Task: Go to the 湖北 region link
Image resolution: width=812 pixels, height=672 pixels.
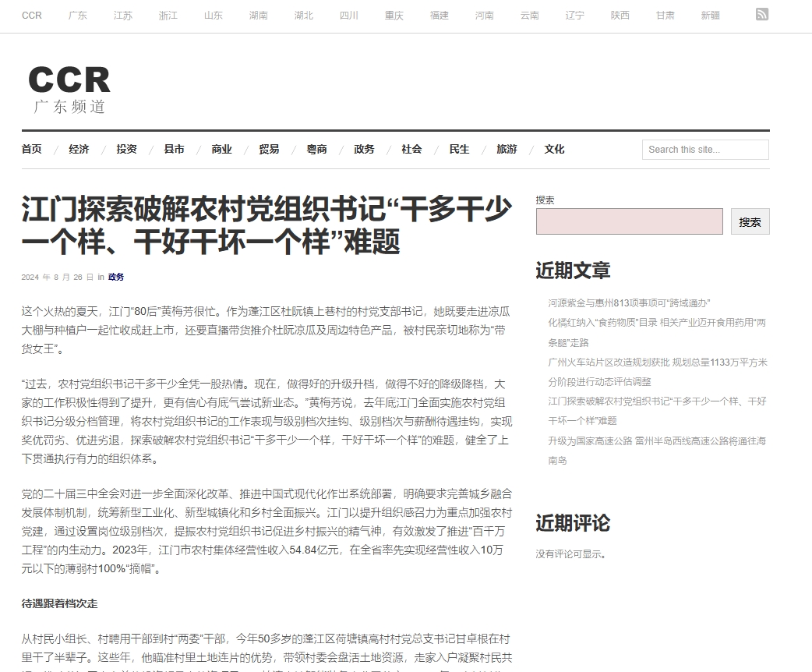Action: 303,16
